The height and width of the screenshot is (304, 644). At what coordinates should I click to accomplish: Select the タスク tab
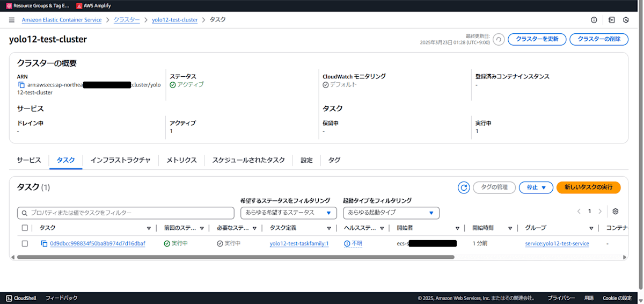[65, 160]
